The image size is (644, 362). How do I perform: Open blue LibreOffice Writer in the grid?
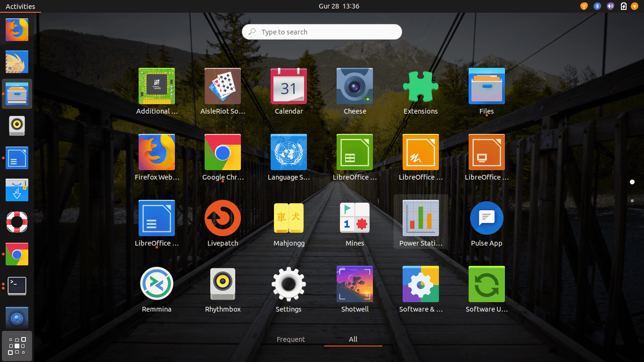[x=157, y=218]
